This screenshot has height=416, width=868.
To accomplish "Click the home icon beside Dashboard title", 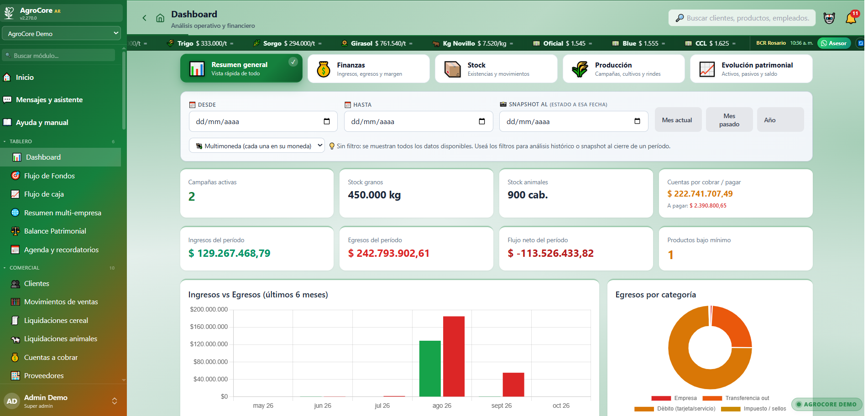I will (x=160, y=18).
